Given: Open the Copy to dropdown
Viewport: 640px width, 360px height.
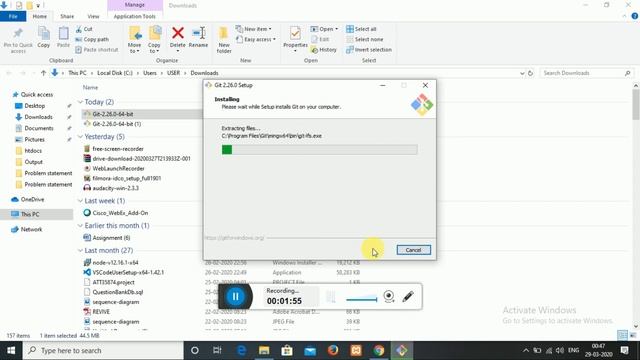Looking at the screenshot, I should pyautogui.click(x=154, y=48).
